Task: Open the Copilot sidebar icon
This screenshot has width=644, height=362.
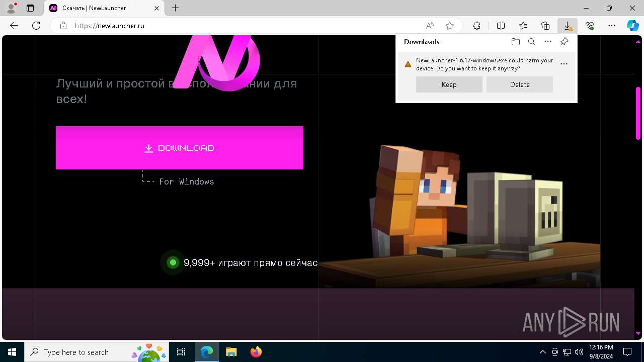Action: point(632,26)
